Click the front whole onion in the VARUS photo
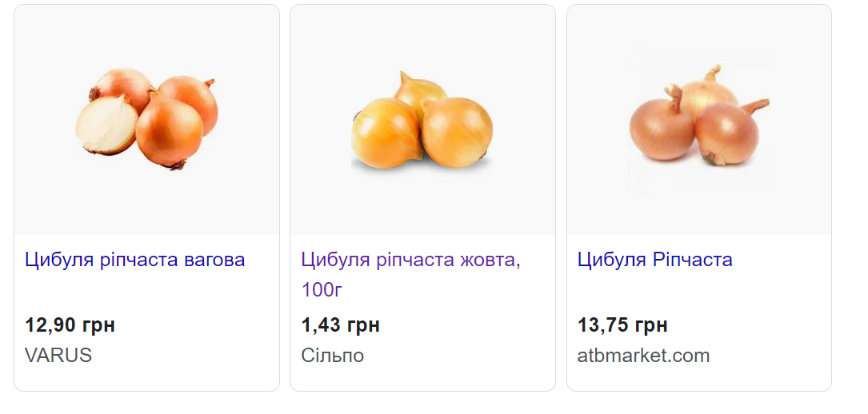The height and width of the screenshot is (414, 868). click(x=169, y=132)
